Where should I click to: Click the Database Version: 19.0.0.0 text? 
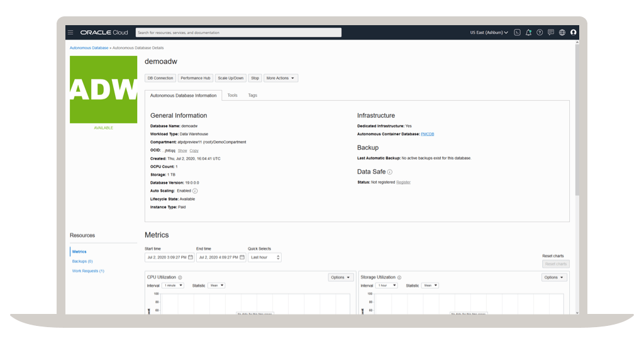(x=175, y=183)
